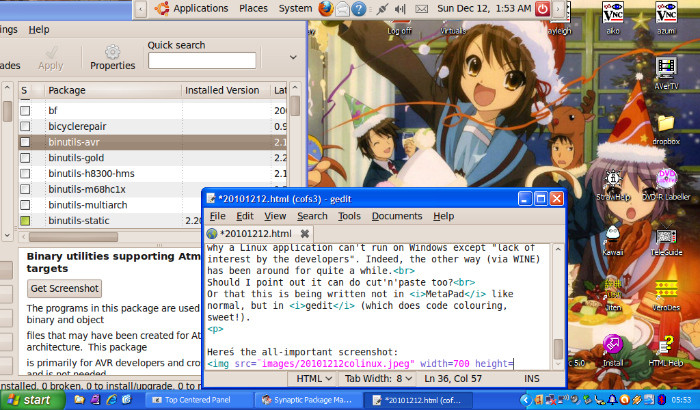Select the HTML Help desktop icon
The image size is (700, 410).
(x=666, y=351)
